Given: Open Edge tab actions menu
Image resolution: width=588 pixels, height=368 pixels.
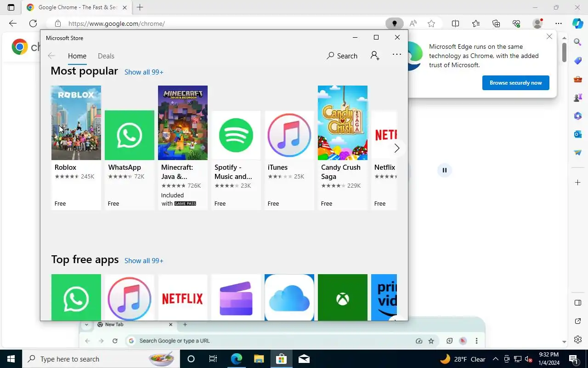Looking at the screenshot, I should coord(11,7).
